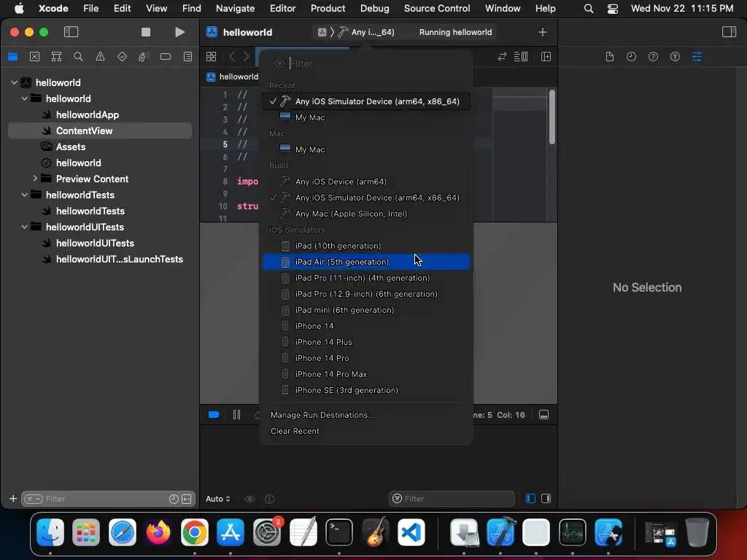Choose Any Mac (Apple Silicon, Intel)

(366, 214)
